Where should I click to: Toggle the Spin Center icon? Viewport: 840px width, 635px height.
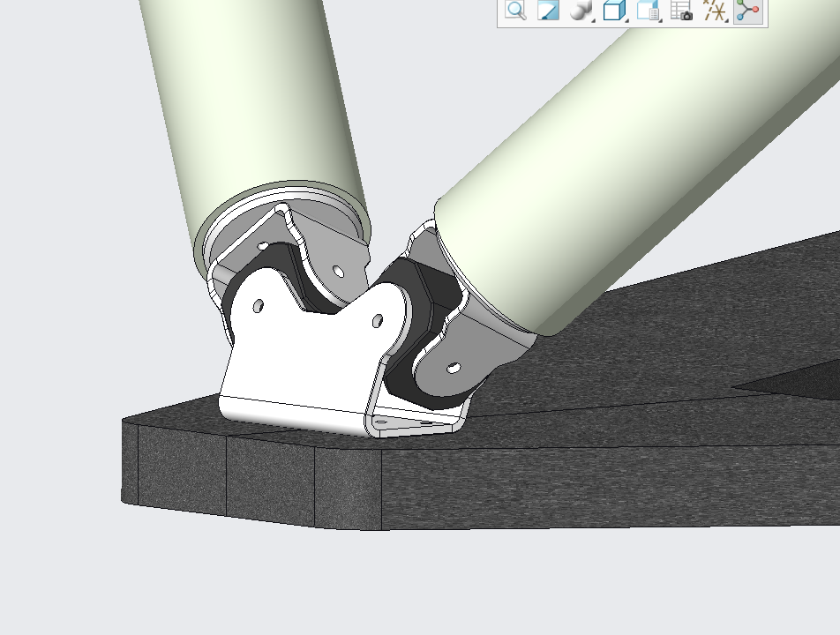point(748,11)
